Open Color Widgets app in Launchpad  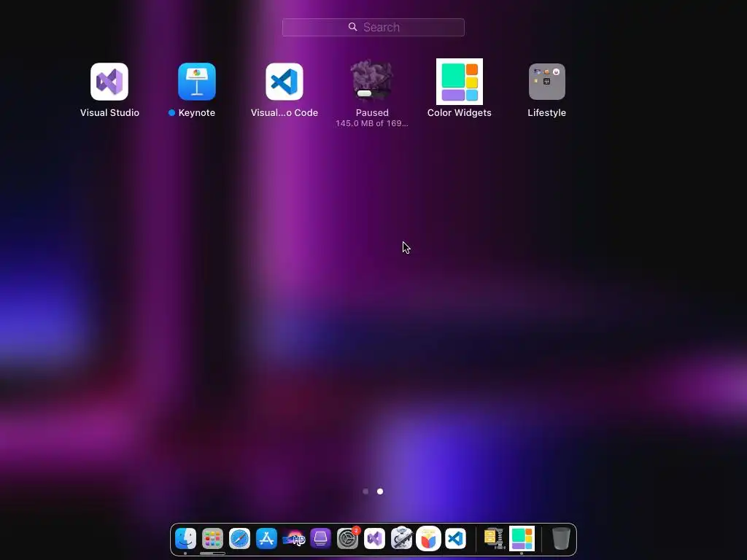(460, 82)
